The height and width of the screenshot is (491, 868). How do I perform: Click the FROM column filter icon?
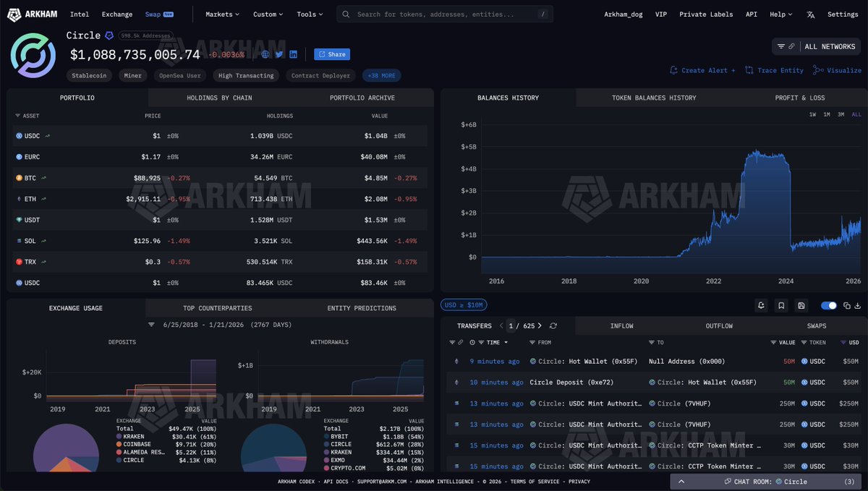click(x=532, y=343)
